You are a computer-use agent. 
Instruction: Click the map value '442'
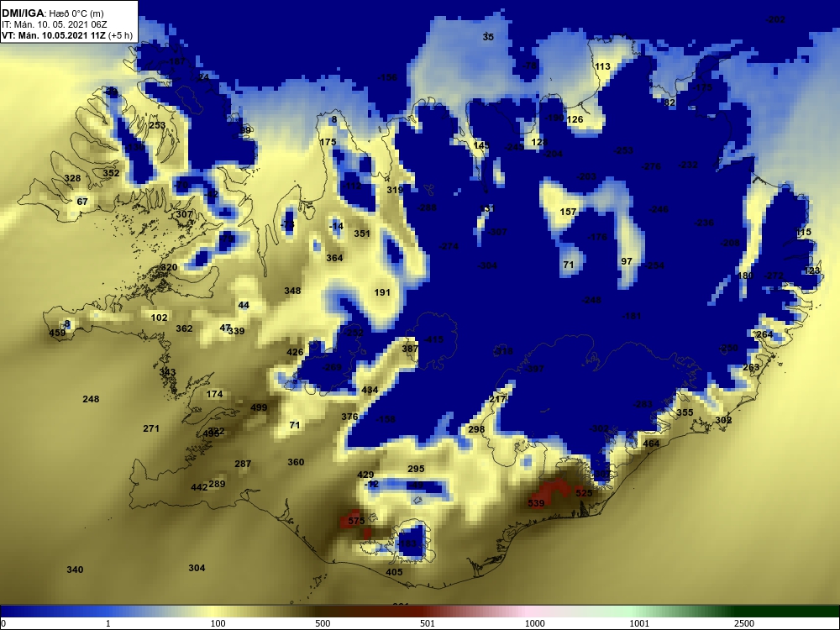199,487
